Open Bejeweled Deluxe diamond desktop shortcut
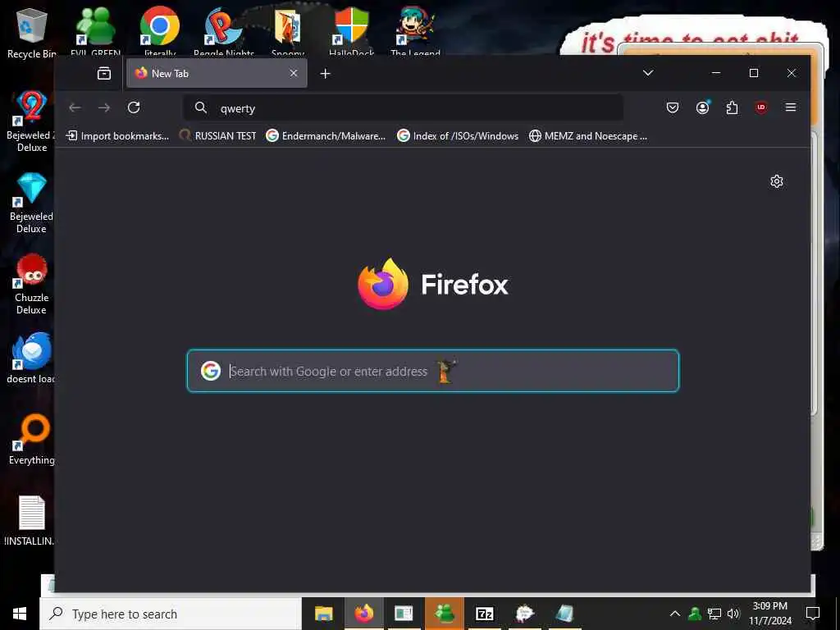 pyautogui.click(x=31, y=203)
